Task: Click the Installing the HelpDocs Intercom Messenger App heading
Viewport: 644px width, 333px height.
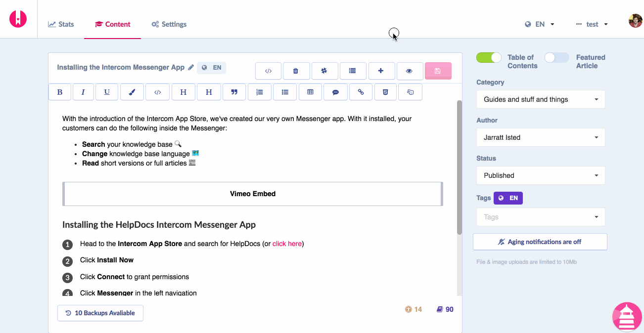Action: click(x=159, y=225)
